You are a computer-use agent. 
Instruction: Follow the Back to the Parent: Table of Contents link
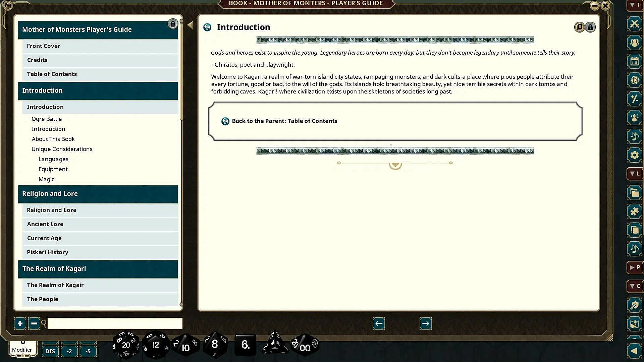pyautogui.click(x=284, y=121)
